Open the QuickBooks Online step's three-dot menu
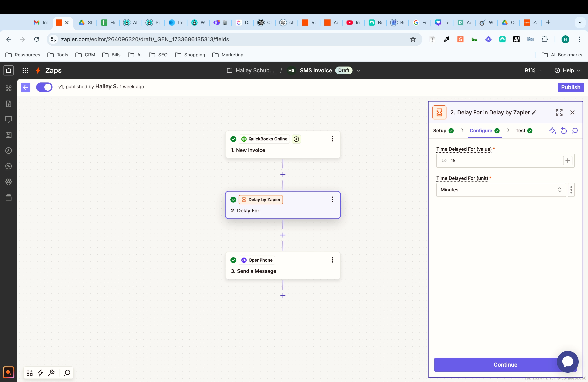 click(332, 139)
